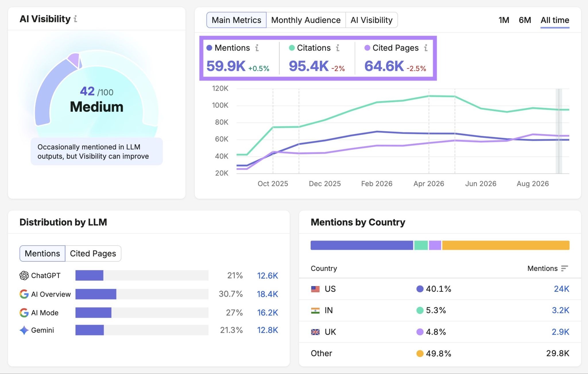Screen dimensions: 588x374
Task: Open AI Visibility chart tab
Action: tap(372, 20)
